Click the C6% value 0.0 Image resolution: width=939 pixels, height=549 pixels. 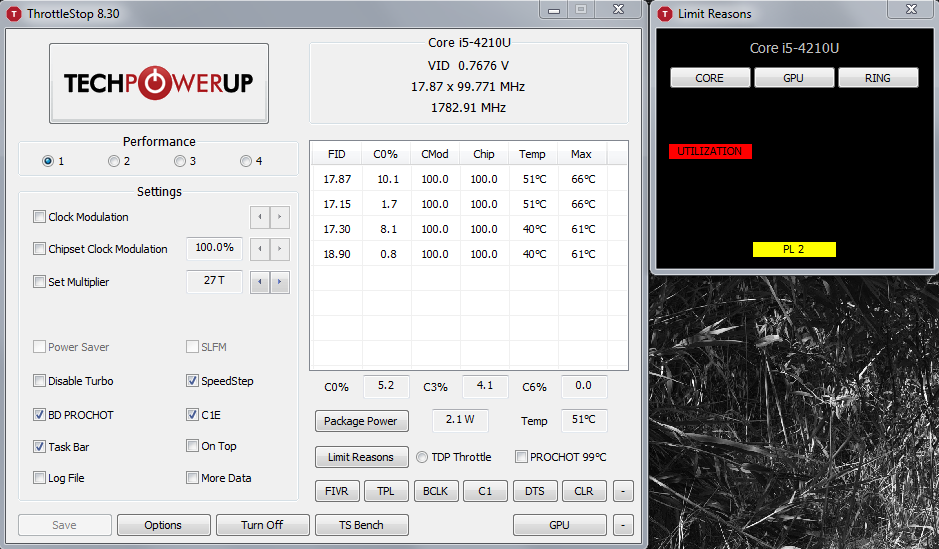pyautogui.click(x=584, y=386)
